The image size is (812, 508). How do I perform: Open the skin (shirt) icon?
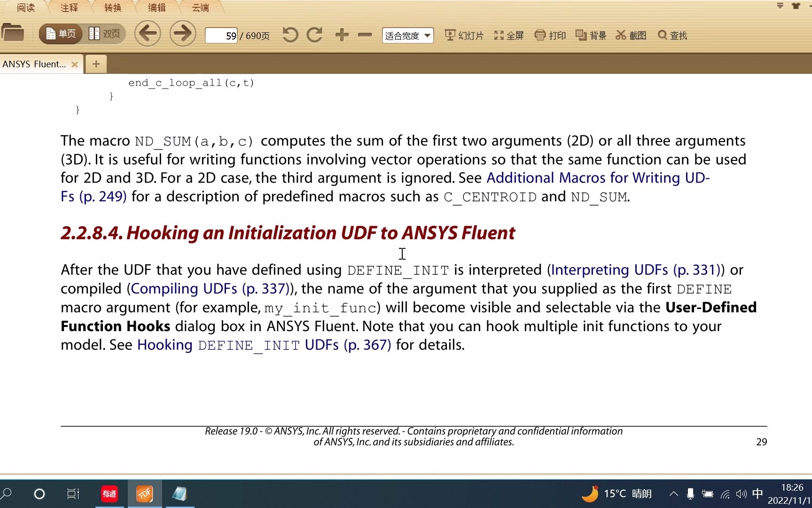point(796,6)
